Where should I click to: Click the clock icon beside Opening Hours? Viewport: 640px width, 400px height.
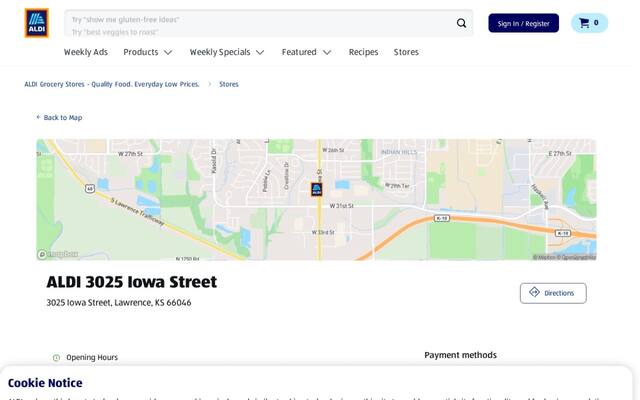click(x=56, y=358)
